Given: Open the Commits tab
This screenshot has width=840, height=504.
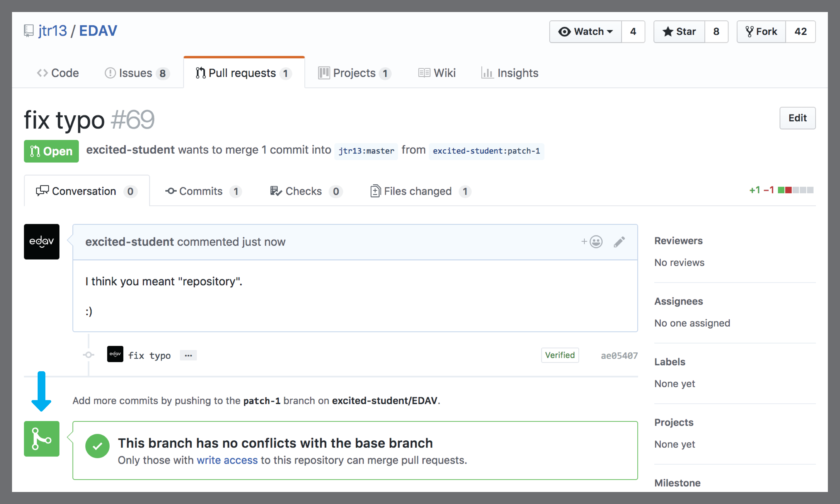Looking at the screenshot, I should coord(203,191).
